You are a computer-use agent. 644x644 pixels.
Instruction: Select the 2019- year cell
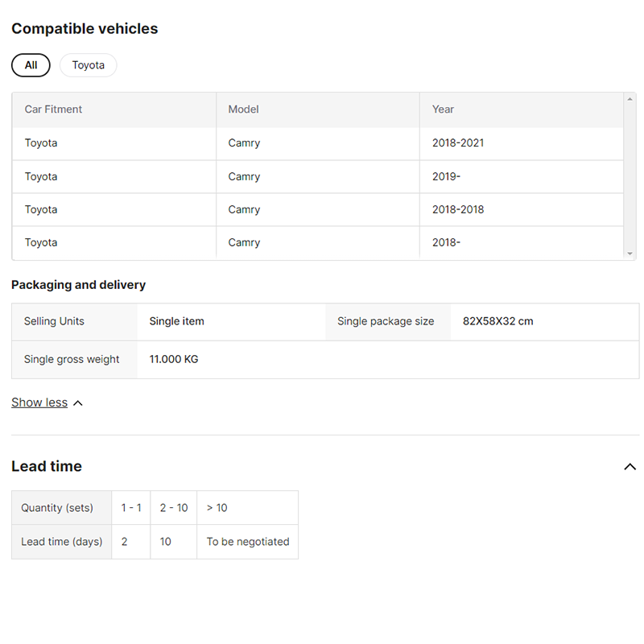446,176
